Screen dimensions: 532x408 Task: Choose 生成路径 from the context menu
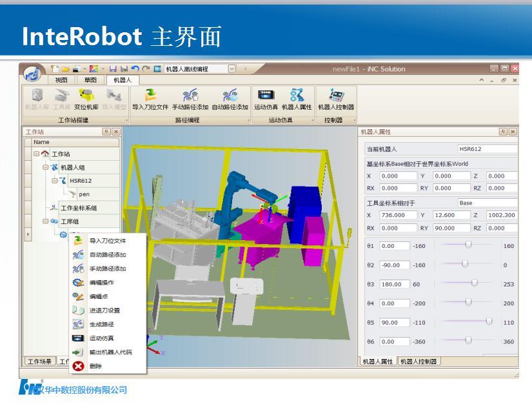point(108,324)
